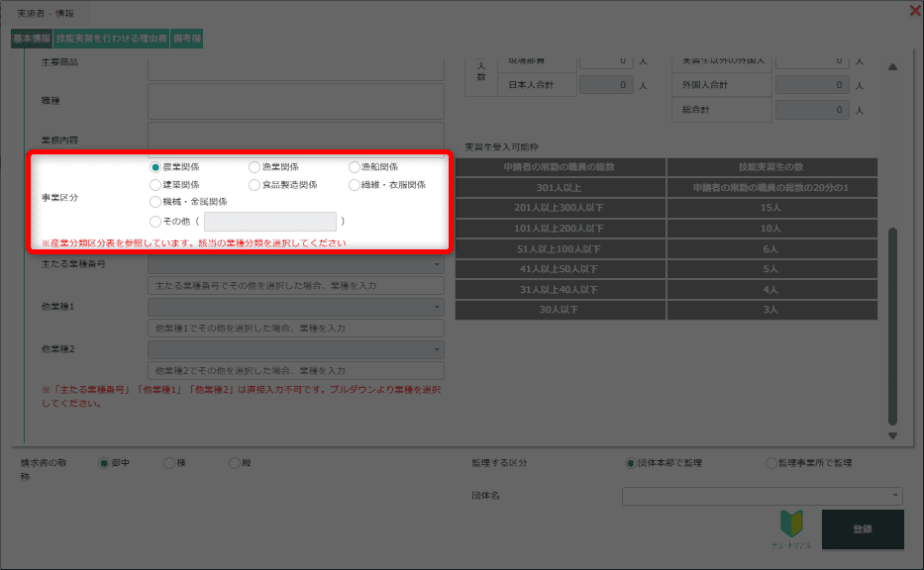The image size is (924, 570).
Task: Click the チュートリアル beginner mark icon
Action: point(792,524)
